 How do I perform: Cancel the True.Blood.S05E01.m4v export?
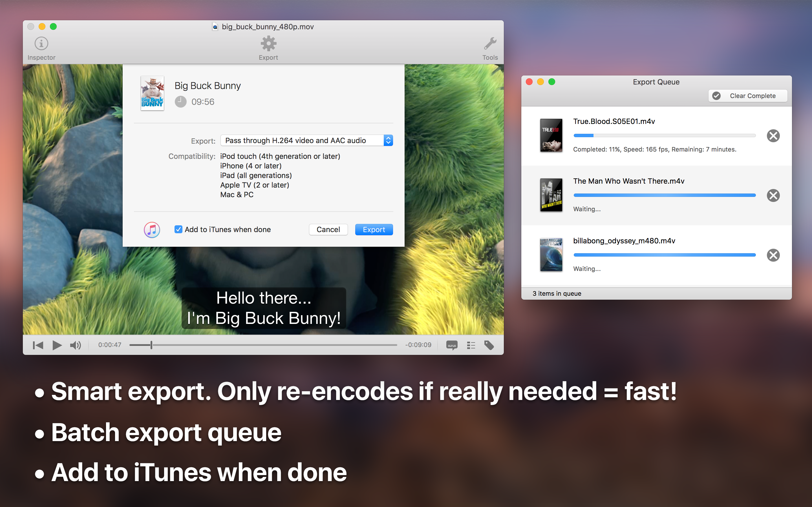pyautogui.click(x=773, y=136)
